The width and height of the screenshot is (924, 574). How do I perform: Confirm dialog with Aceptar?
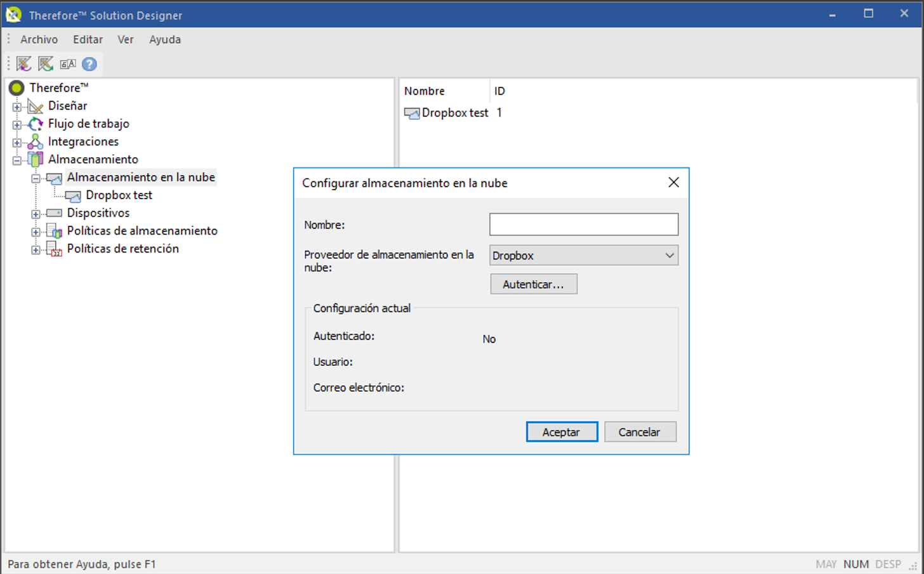point(562,432)
